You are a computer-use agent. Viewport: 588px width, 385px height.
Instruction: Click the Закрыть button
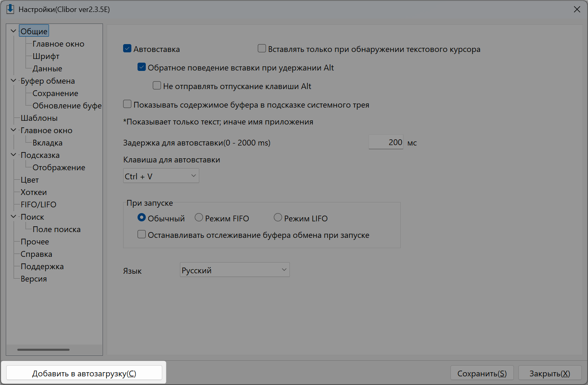tap(550, 373)
